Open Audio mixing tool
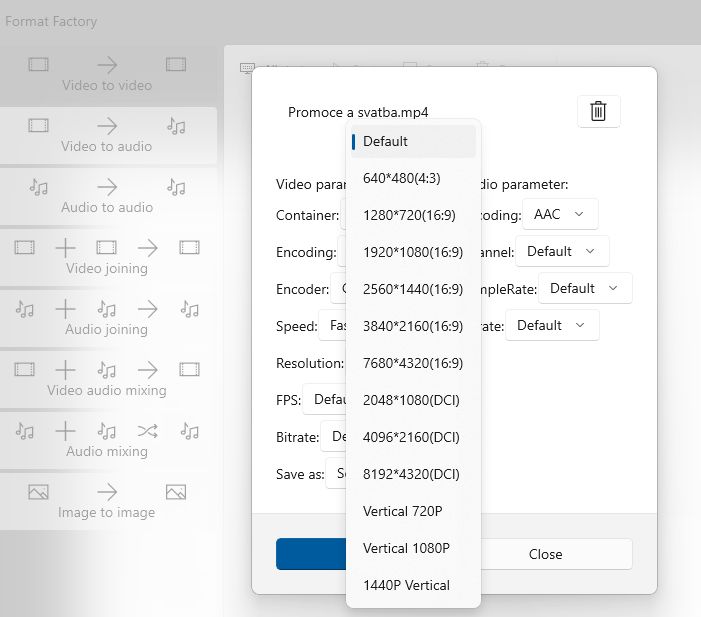Screen dimensions: 701x617 (107, 441)
